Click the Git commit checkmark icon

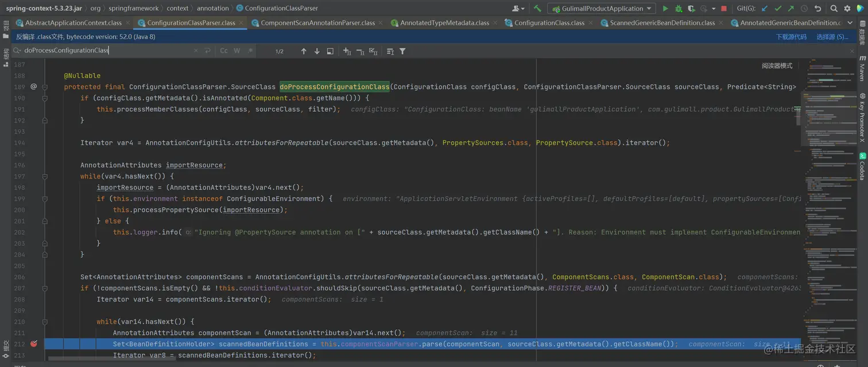[778, 9]
